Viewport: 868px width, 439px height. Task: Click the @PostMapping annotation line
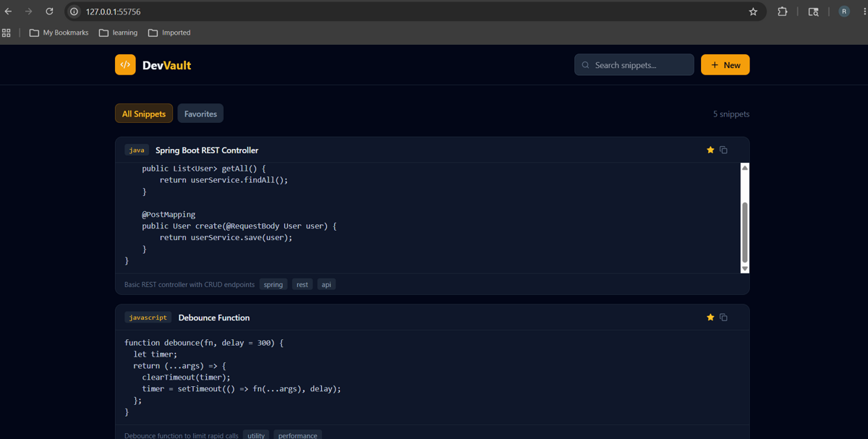(169, 215)
